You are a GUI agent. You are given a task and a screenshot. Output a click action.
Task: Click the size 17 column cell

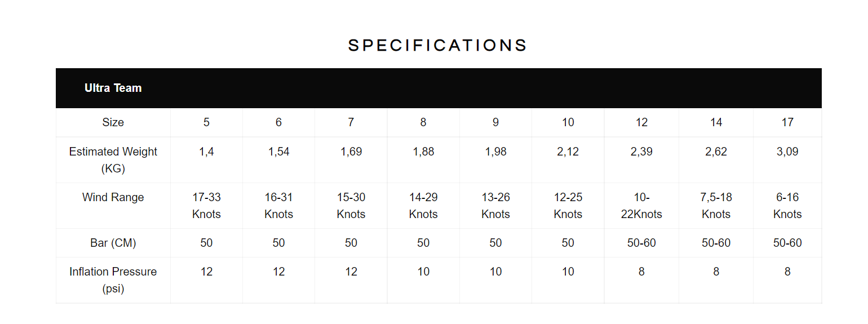point(787,122)
